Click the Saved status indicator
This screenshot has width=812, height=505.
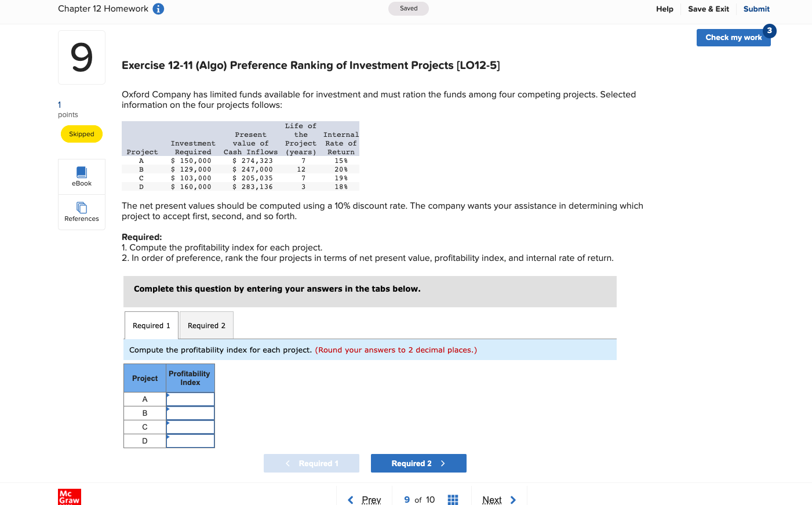pos(409,9)
